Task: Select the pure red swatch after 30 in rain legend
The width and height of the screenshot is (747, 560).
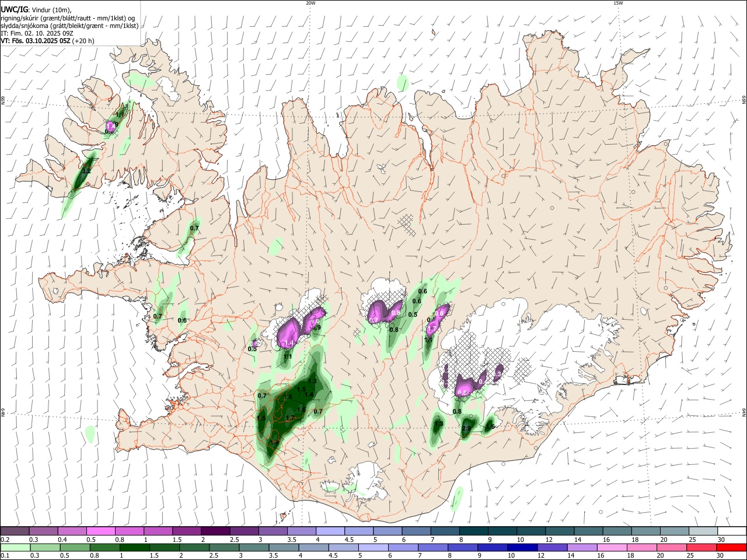Action: coord(732,547)
